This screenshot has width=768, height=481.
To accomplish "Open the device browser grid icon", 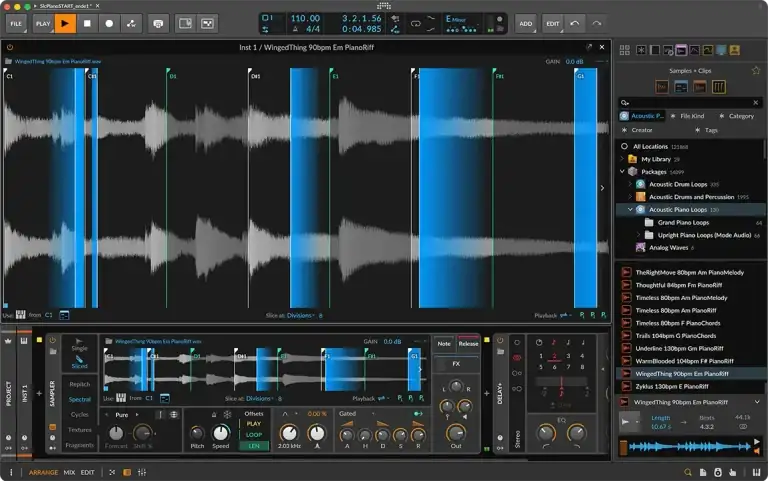I will coord(624,50).
